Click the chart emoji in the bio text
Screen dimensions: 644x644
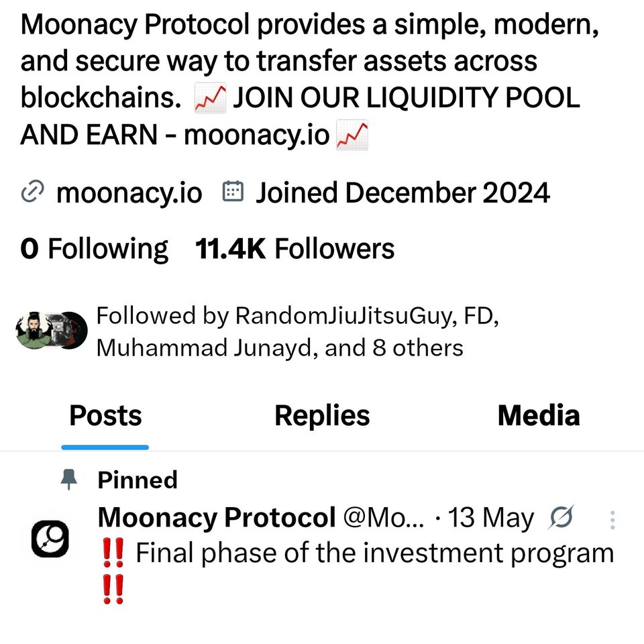tap(210, 97)
